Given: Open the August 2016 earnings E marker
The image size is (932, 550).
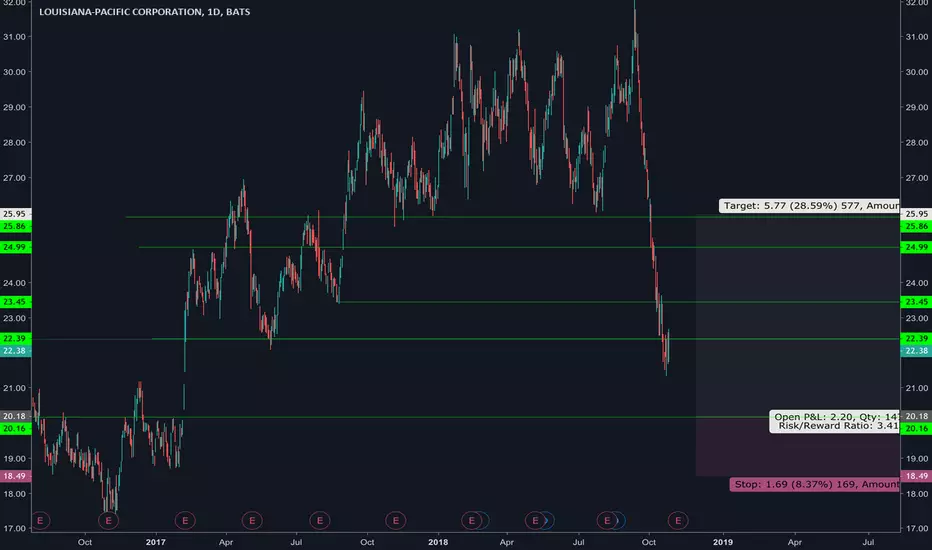Looking at the screenshot, I should [x=40, y=521].
